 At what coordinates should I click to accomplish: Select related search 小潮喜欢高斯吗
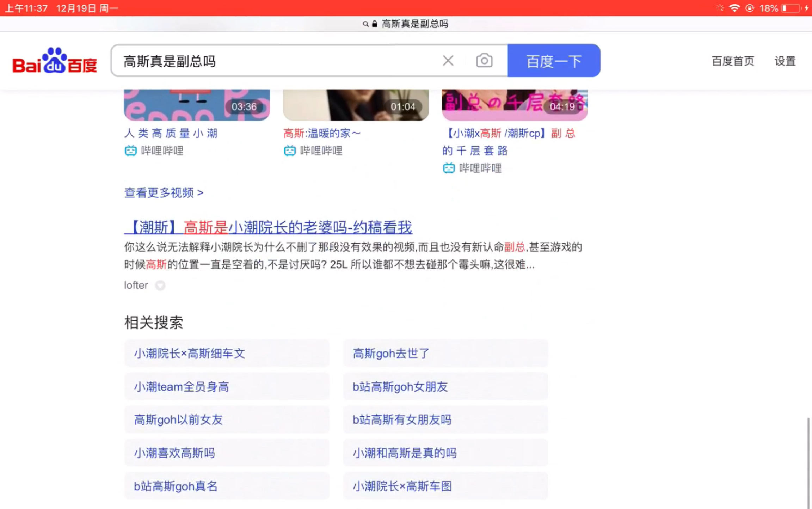pyautogui.click(x=227, y=453)
